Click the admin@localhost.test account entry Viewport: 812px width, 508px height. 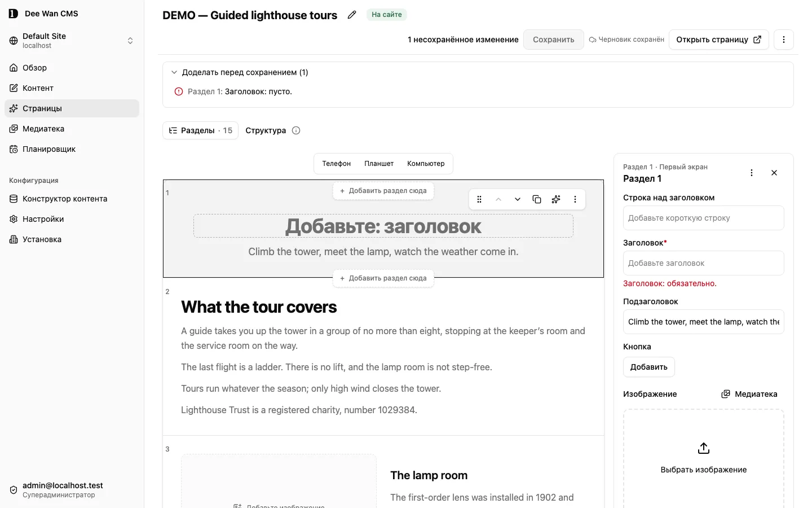tap(72, 489)
